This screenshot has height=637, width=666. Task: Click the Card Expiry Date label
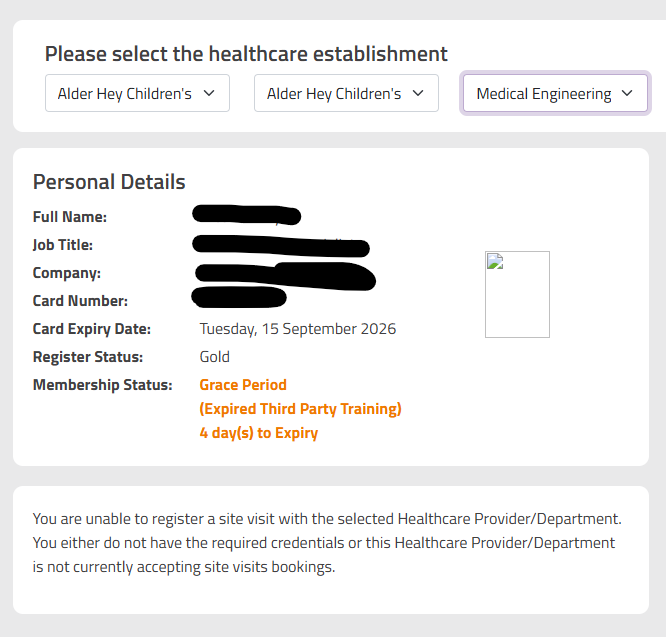[92, 329]
